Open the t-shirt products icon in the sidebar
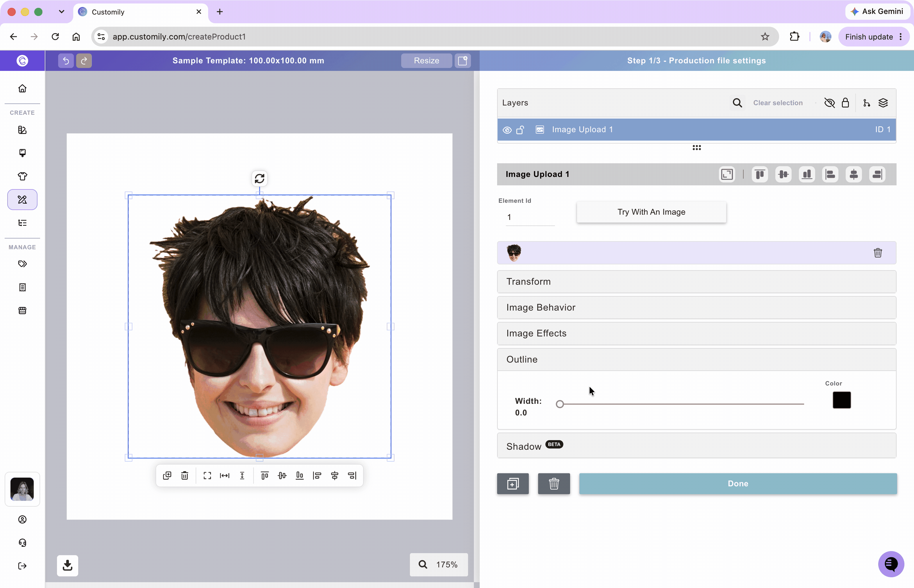This screenshot has height=588, width=914. pos(23,176)
